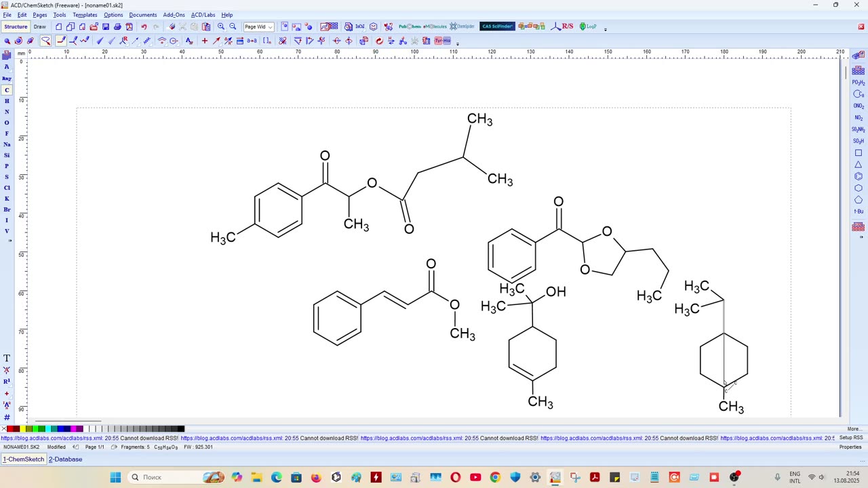The image size is (868, 488).
Task: Select the Lasso selection tool
Action: [45, 41]
